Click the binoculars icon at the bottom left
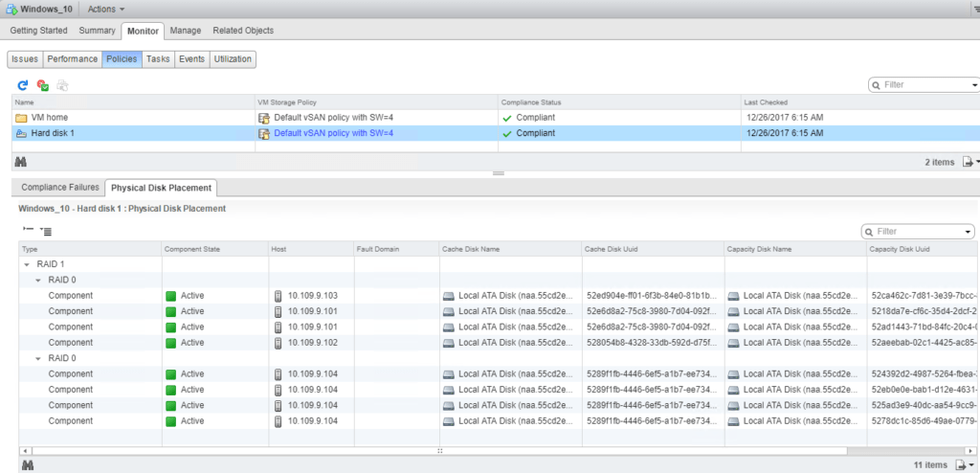980x473 pixels. (x=28, y=464)
